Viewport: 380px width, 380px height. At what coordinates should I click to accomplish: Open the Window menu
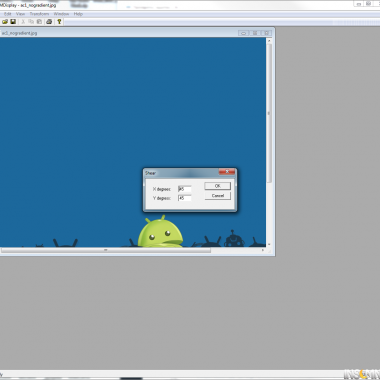[x=61, y=14]
